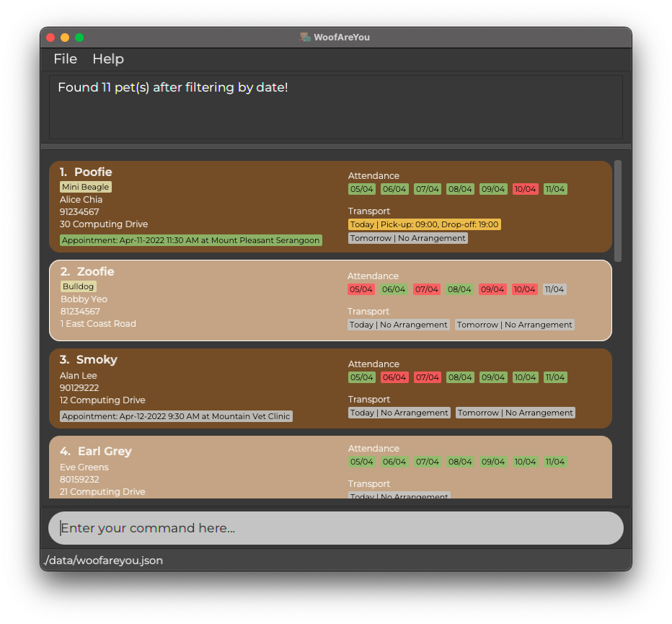
Task: Select Poofie's Mini Beagle breed tag
Action: [x=85, y=186]
